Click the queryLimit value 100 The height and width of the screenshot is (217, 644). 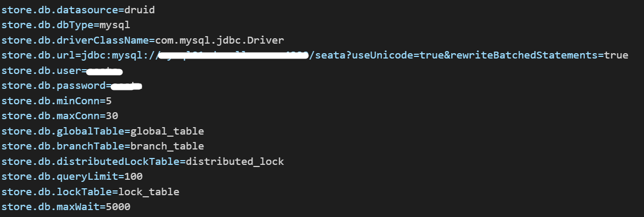pos(134,176)
